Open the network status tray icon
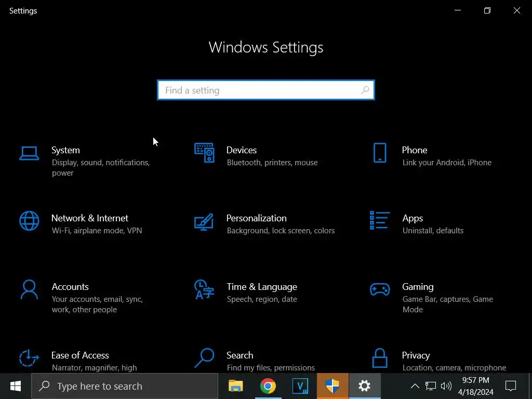 coord(431,386)
